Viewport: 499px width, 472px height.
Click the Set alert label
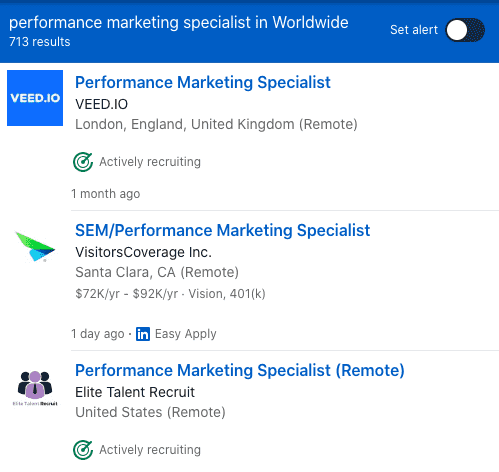(414, 30)
